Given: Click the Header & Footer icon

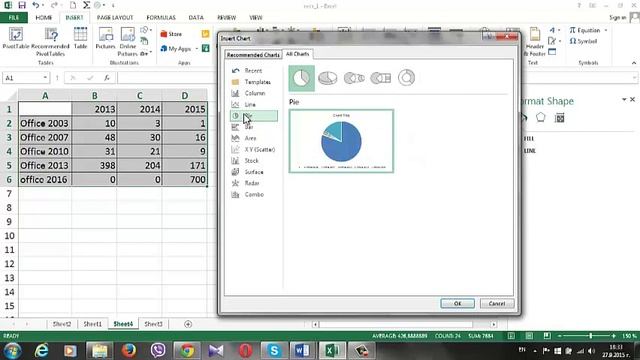Looking at the screenshot, I should point(534,42).
